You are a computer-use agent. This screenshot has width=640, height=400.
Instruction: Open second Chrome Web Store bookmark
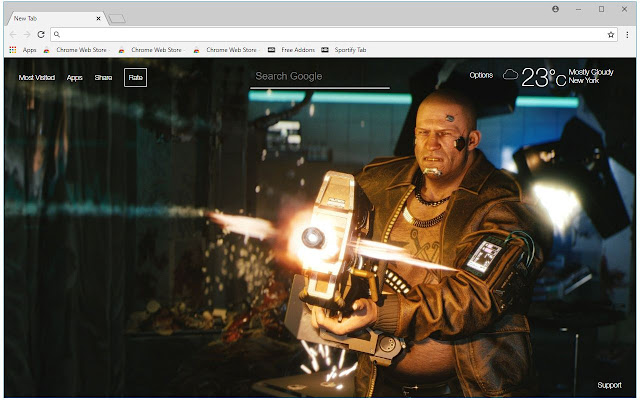(x=151, y=50)
